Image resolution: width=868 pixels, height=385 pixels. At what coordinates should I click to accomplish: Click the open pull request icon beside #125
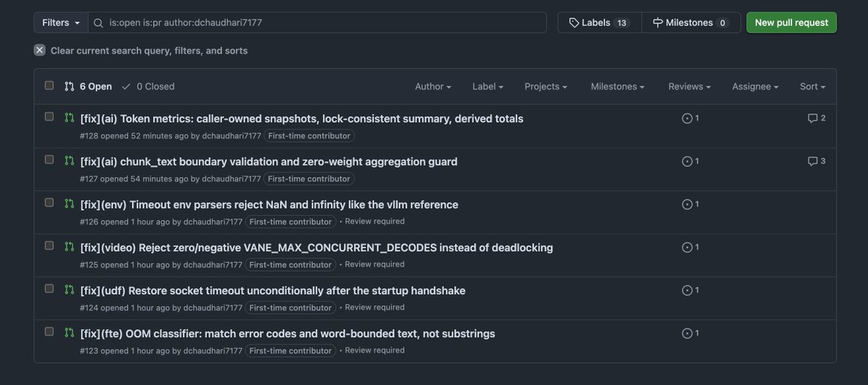tap(69, 247)
